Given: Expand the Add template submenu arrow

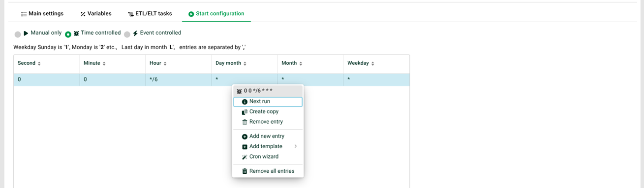Looking at the screenshot, I should 296,146.
